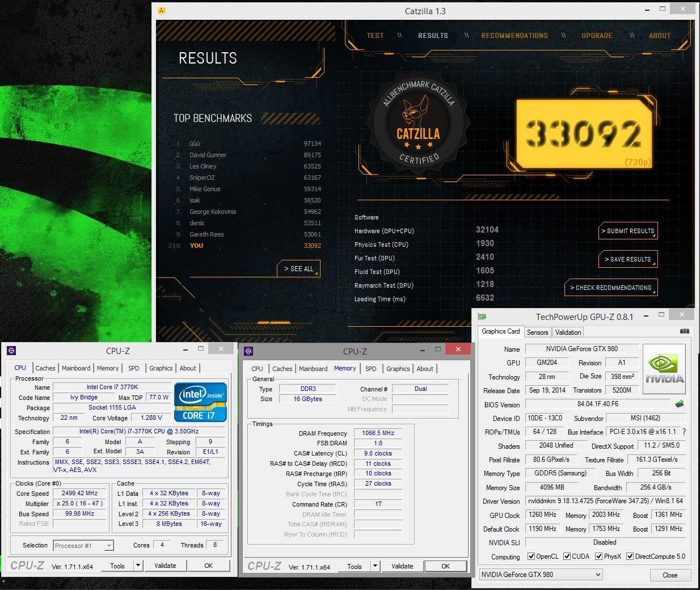
Task: Click the Intel Core i7 logo in CPU-Z
Action: click(x=201, y=402)
